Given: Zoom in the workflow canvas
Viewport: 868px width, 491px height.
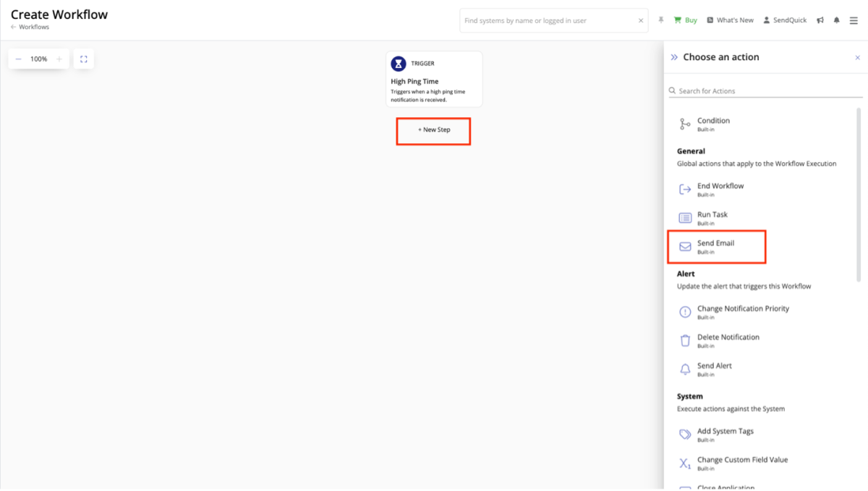Looking at the screenshot, I should coord(59,59).
